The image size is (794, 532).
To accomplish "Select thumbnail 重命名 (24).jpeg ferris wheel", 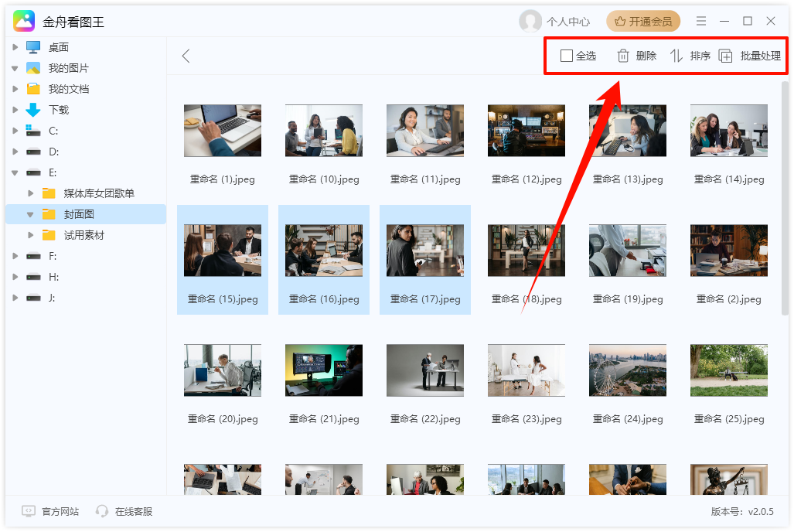I will tap(628, 370).
